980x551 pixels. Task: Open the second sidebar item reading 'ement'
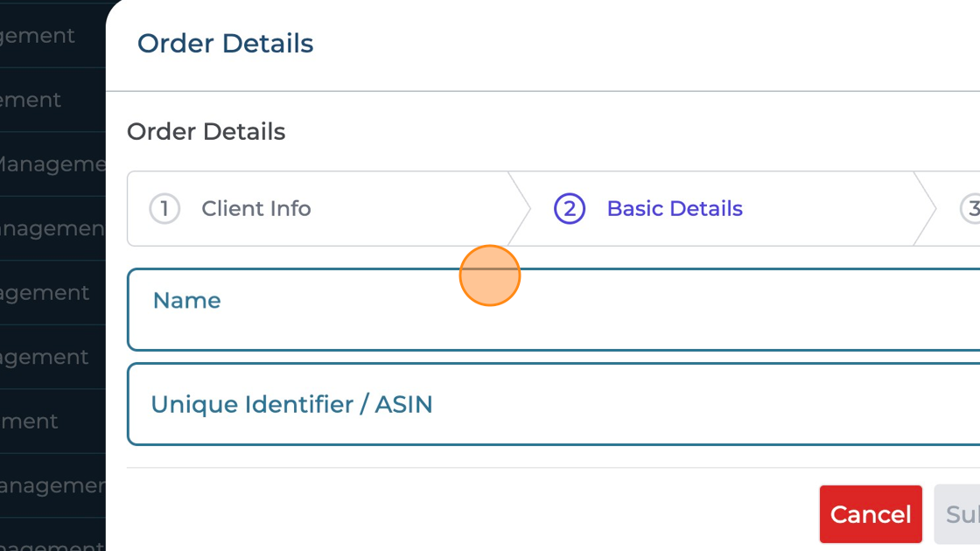click(31, 101)
